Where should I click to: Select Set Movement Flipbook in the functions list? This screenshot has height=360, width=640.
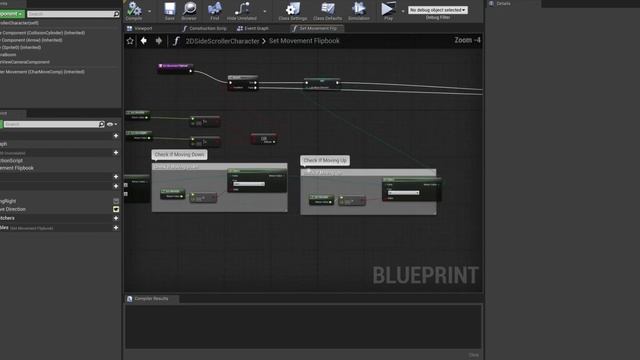click(60, 168)
